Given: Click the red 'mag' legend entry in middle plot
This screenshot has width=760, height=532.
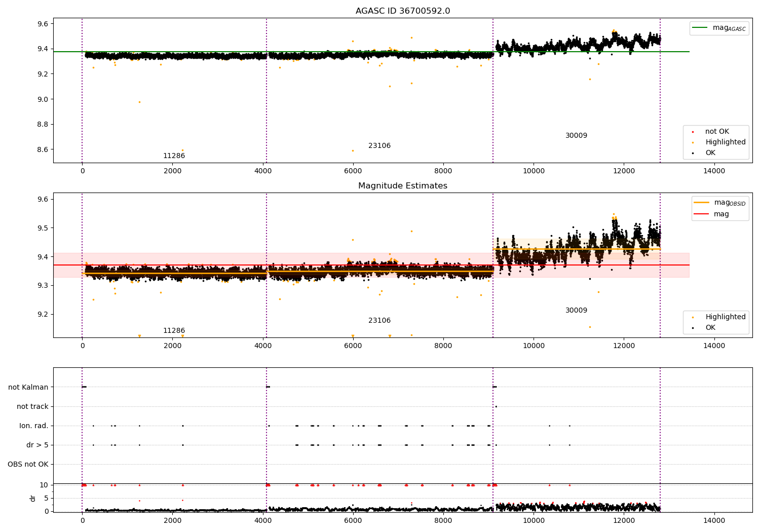Looking at the screenshot, I should coord(721,214).
